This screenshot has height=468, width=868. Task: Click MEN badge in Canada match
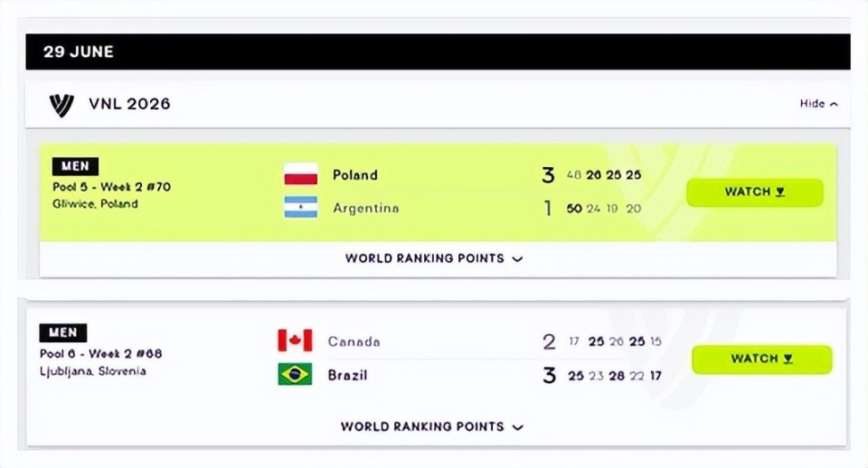coord(62,332)
